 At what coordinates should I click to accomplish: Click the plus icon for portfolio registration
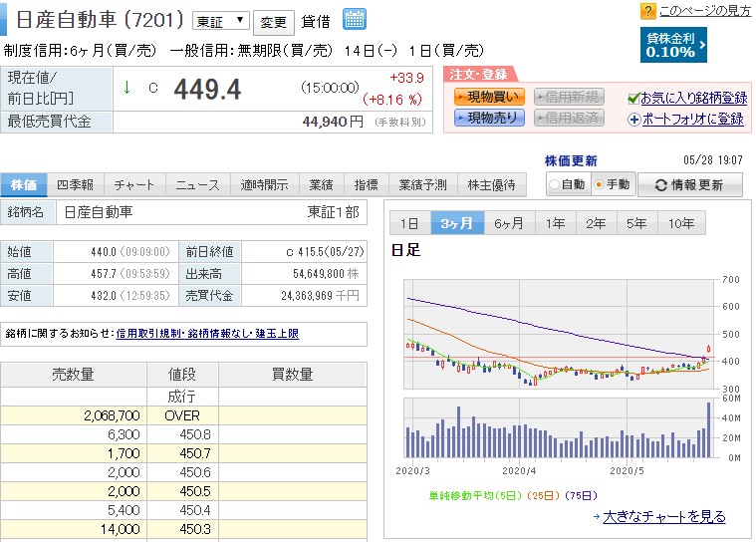pyautogui.click(x=634, y=120)
